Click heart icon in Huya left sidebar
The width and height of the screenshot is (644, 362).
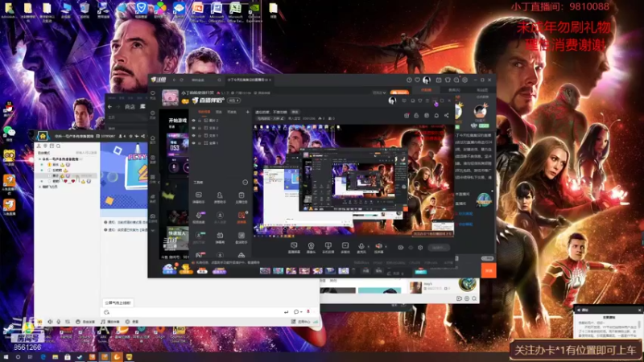[x=153, y=93]
